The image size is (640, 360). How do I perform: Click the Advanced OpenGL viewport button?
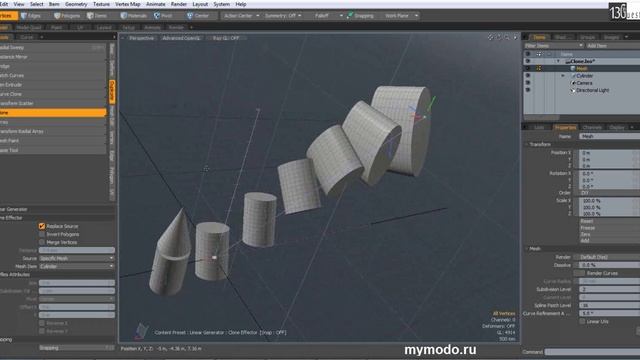(x=181, y=38)
